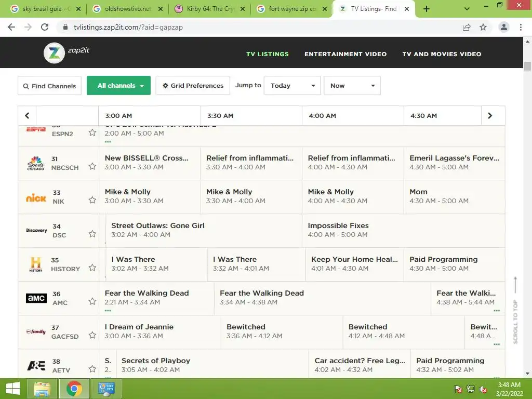Go to earlier time slots arrow

pyautogui.click(x=27, y=116)
